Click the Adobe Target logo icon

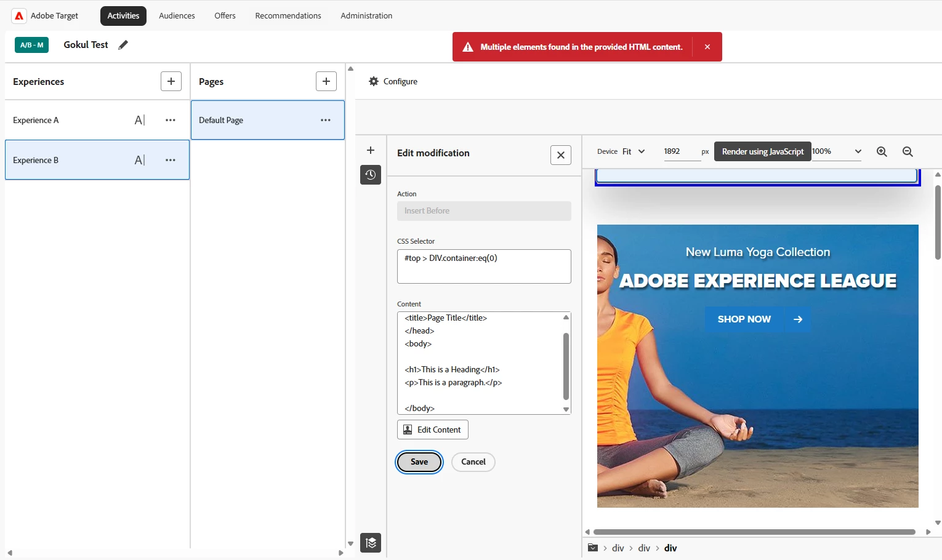coord(19,16)
